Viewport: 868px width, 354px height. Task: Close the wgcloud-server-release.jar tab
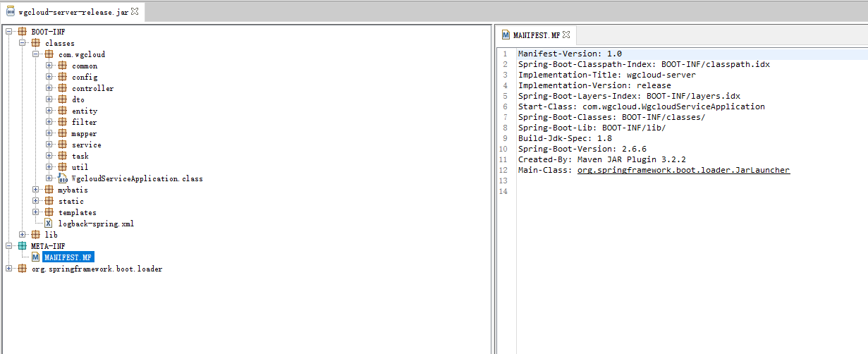point(135,12)
